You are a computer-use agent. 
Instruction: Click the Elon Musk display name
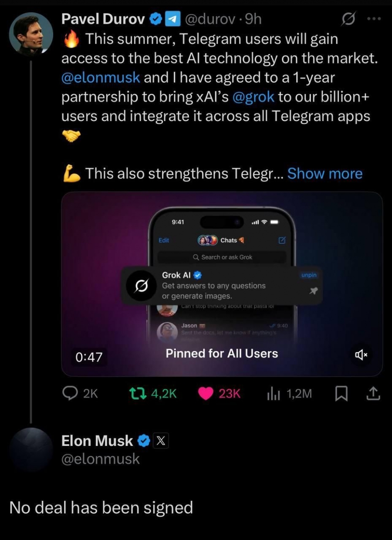(97, 441)
